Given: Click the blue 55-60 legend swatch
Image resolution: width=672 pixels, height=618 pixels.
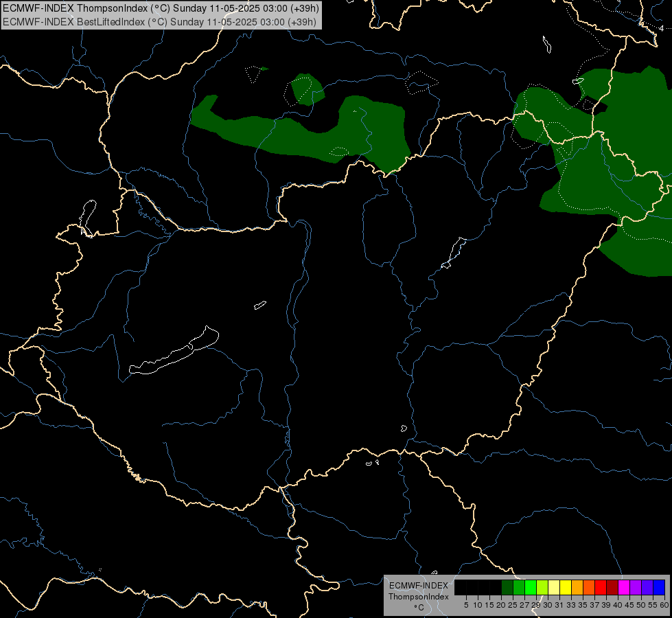Looking at the screenshot, I should pos(659,587).
